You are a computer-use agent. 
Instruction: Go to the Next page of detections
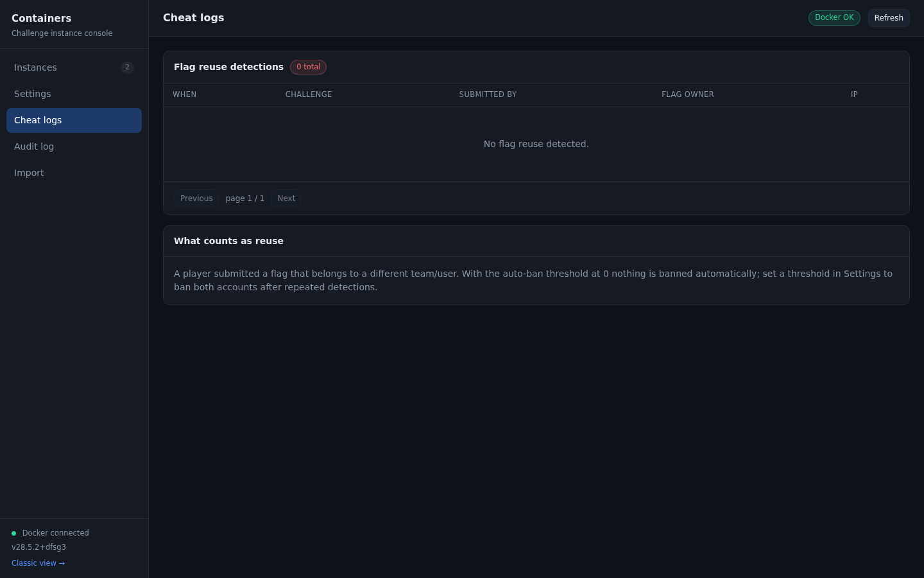click(286, 198)
